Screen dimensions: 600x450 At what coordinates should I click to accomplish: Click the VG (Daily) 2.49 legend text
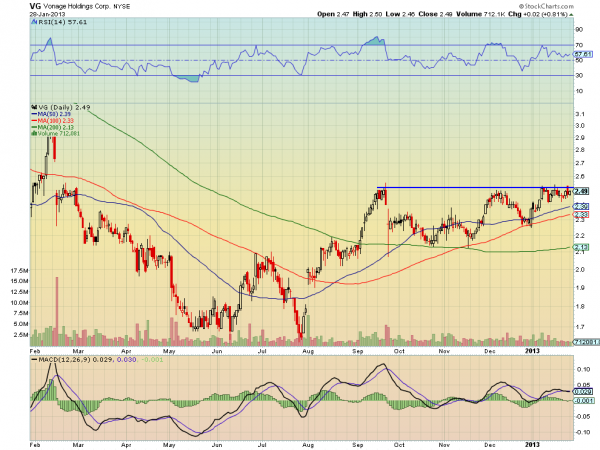[64, 108]
